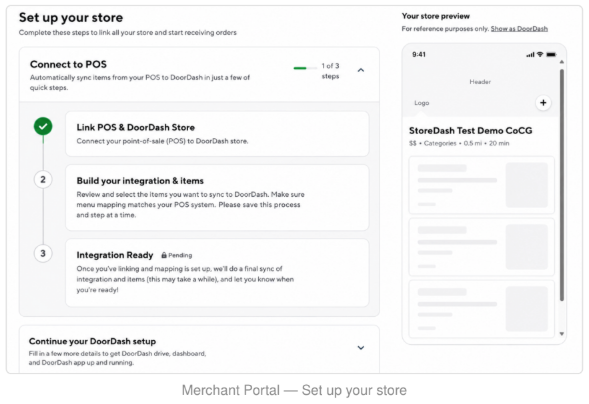Click the Pending status label
The width and height of the screenshot is (589, 404).
pyautogui.click(x=180, y=255)
